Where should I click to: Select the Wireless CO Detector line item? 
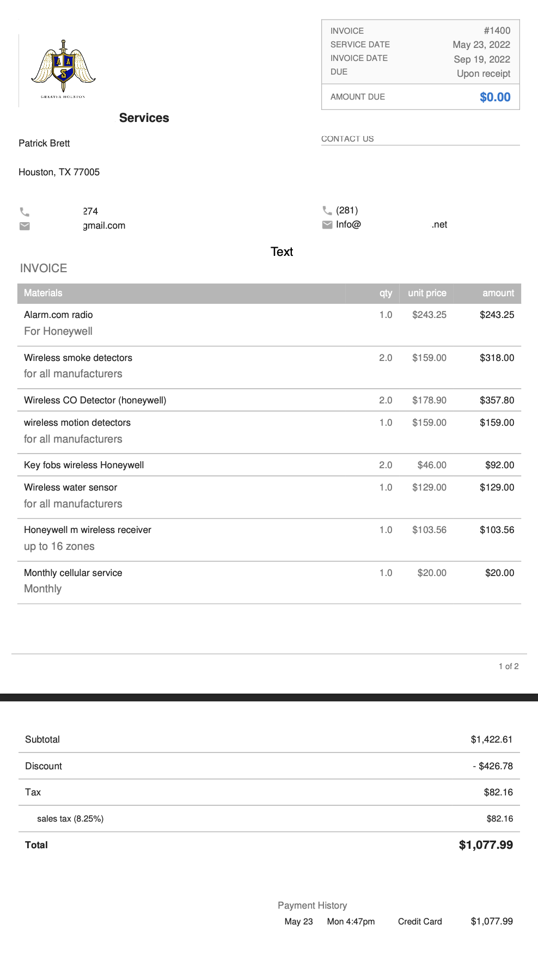[95, 400]
